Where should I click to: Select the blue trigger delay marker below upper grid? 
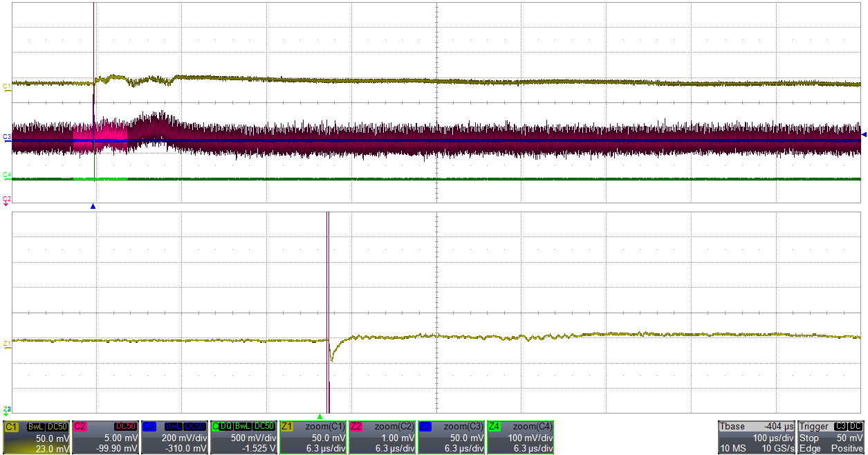click(93, 206)
